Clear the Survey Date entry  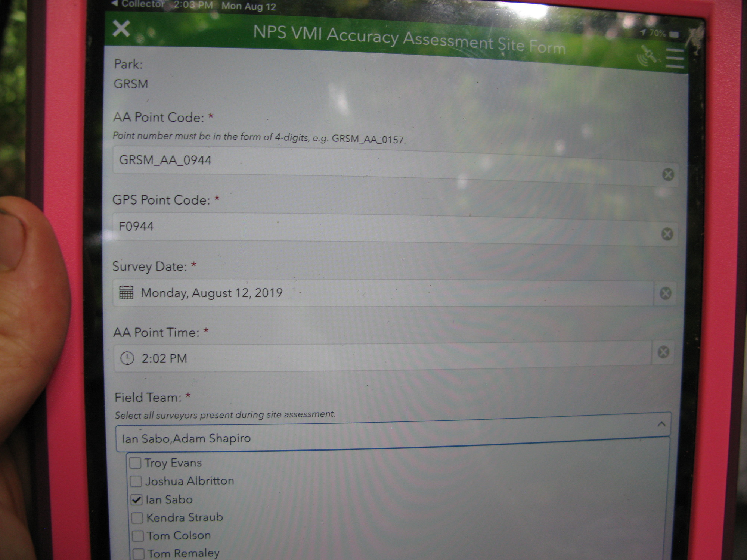pyautogui.click(x=665, y=294)
